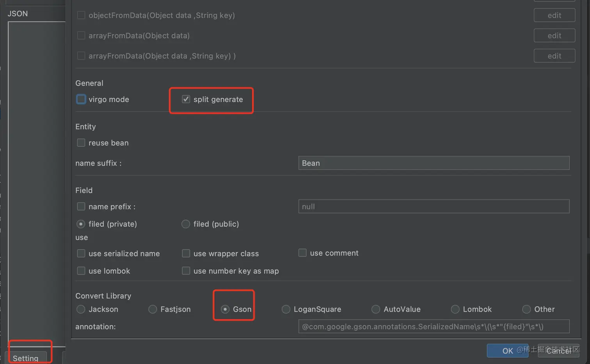Choose Fastjson convert library
Image resolution: width=590 pixels, height=364 pixels.
(153, 309)
